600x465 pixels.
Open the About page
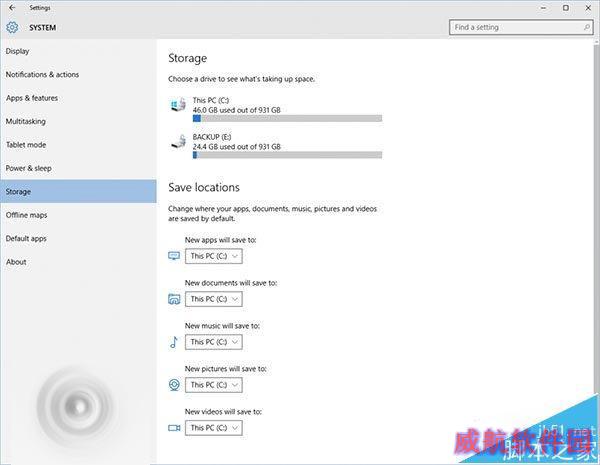[x=78, y=262]
